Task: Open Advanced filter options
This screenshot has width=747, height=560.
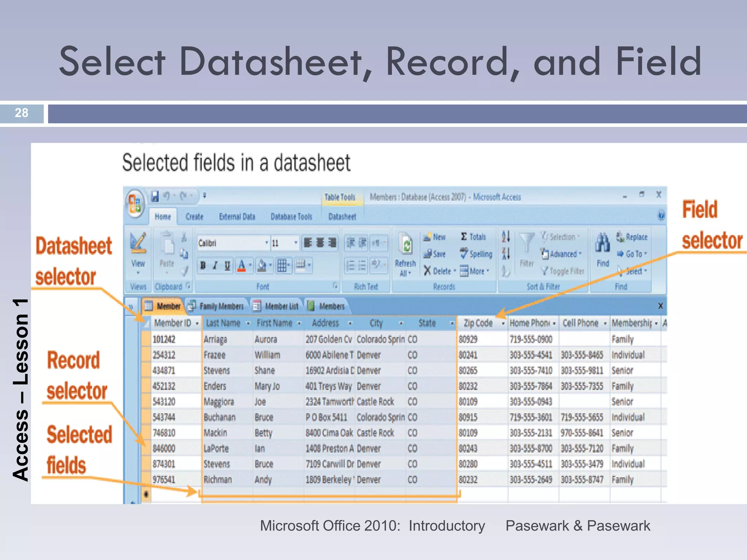Action: click(561, 254)
